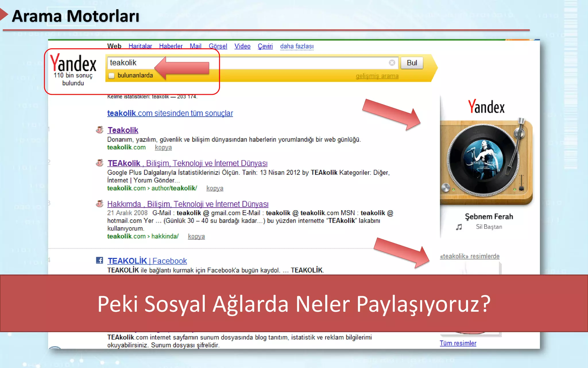Click the Yandex logo above the turntable widget
Image resolution: width=588 pixels, height=368 pixels.
click(486, 107)
